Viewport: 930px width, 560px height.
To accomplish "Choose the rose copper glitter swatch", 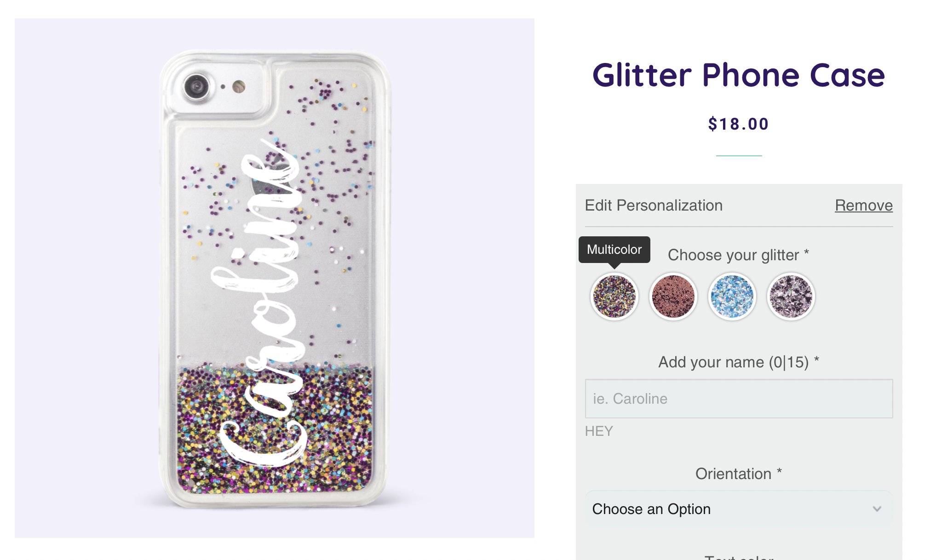I will (673, 297).
